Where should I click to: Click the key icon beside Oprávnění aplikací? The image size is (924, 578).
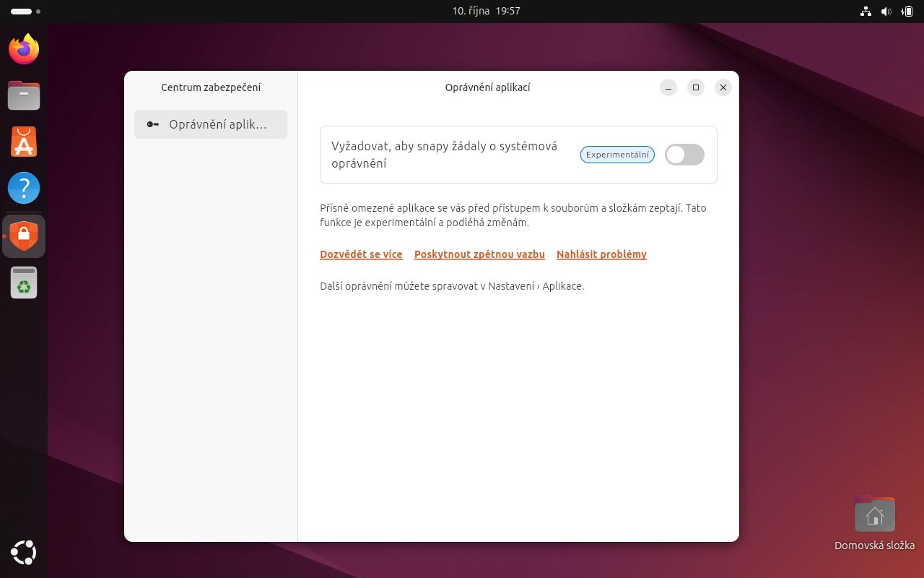[152, 124]
